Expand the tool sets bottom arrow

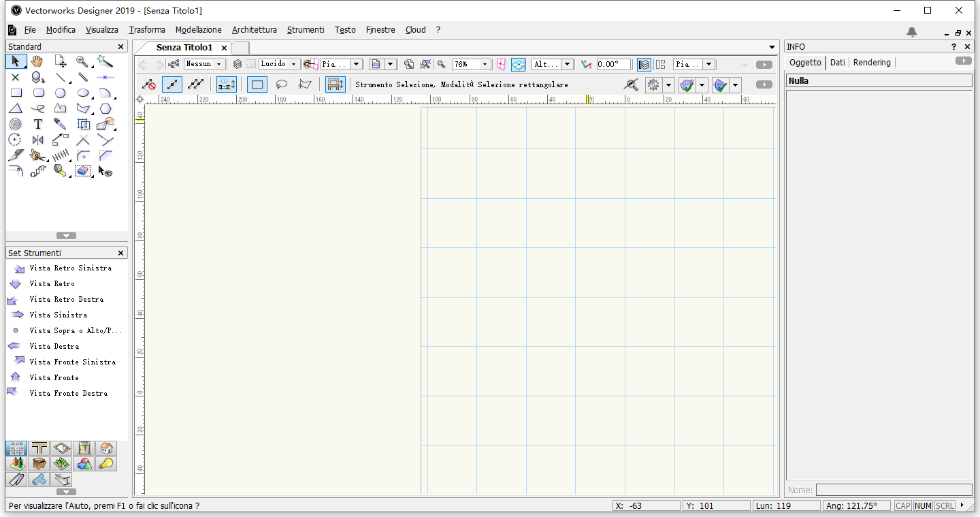(67, 491)
